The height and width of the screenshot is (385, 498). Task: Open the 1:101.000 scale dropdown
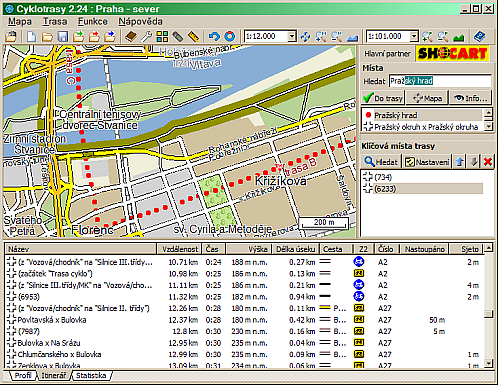[x=414, y=36]
